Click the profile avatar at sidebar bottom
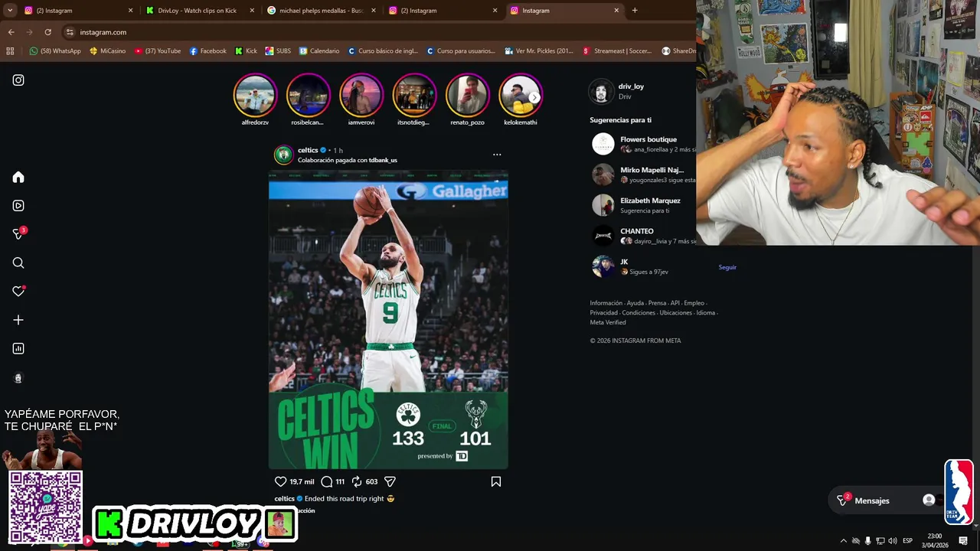This screenshot has width=980, height=551. [18, 378]
